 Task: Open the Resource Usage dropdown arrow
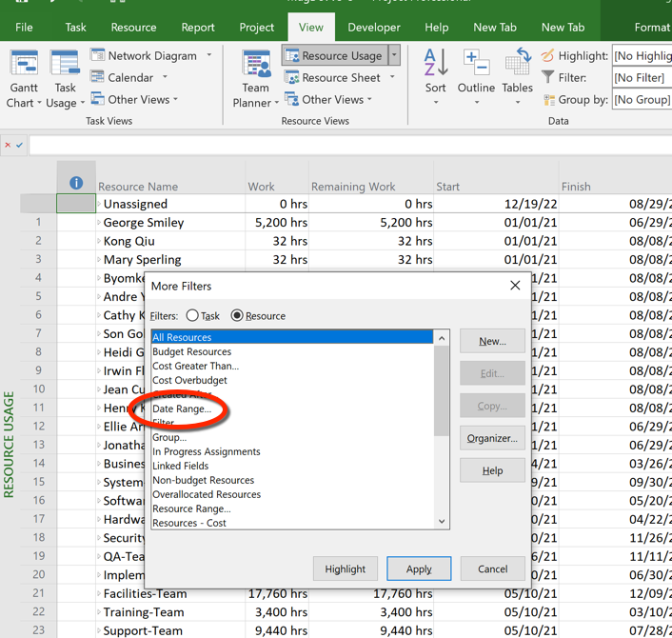click(x=394, y=56)
